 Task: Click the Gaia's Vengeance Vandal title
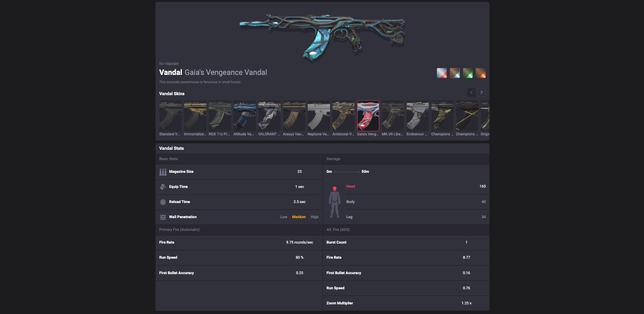pos(226,72)
